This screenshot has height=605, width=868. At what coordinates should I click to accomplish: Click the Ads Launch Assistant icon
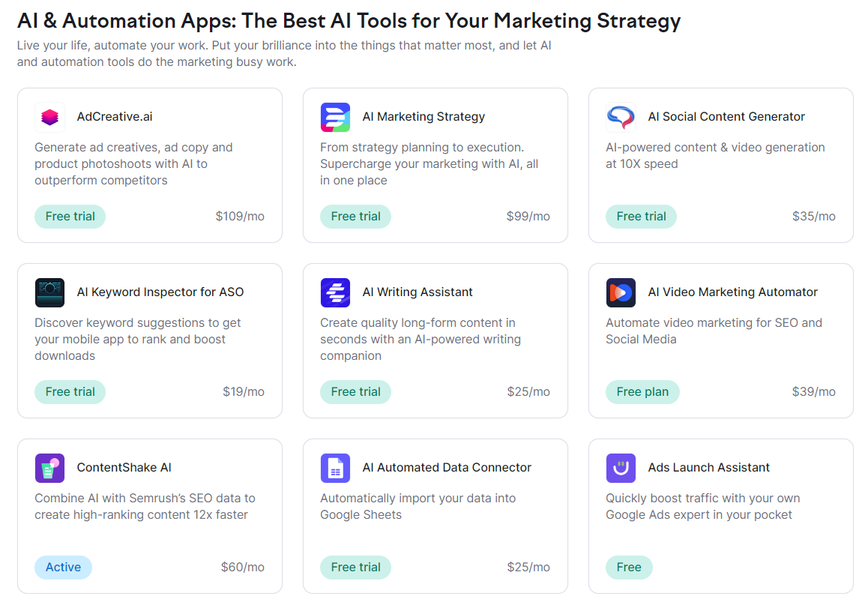pos(621,468)
